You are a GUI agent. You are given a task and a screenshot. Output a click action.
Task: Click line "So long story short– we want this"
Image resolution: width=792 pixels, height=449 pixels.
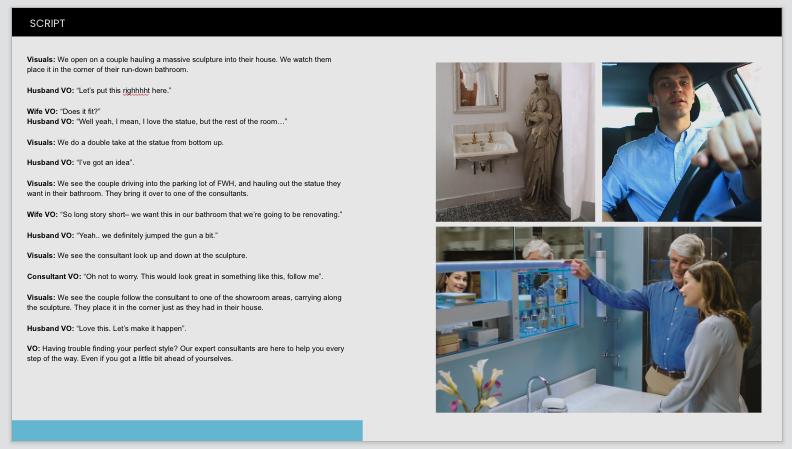coord(184,215)
